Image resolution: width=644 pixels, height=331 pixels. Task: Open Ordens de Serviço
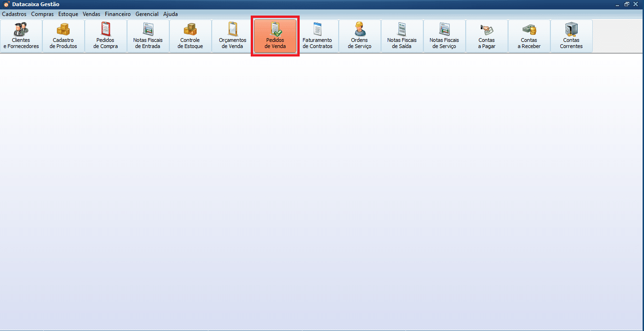[x=360, y=36]
